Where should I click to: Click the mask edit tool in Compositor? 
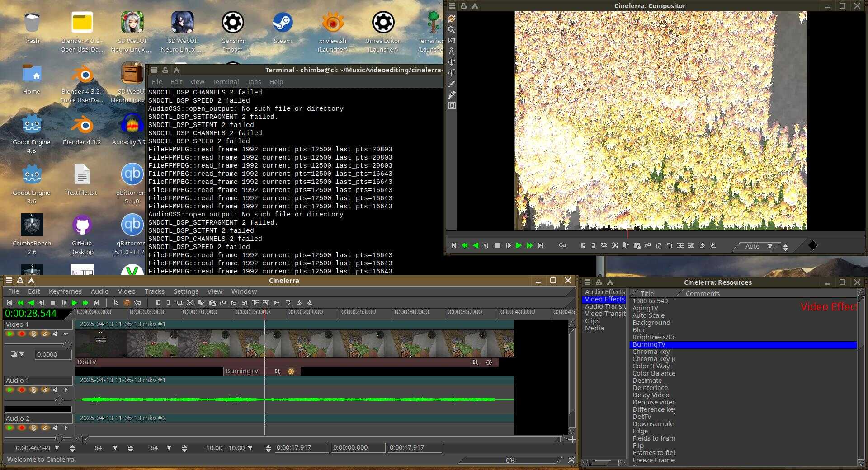tap(451, 41)
